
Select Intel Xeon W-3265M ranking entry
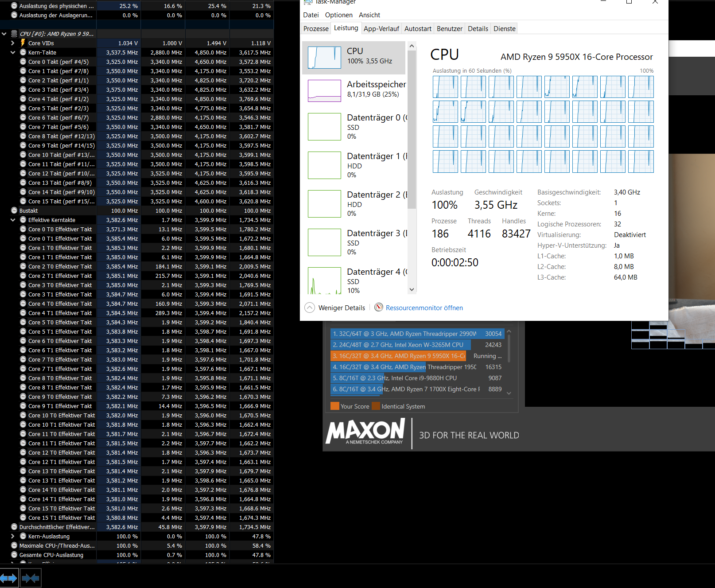coord(417,345)
